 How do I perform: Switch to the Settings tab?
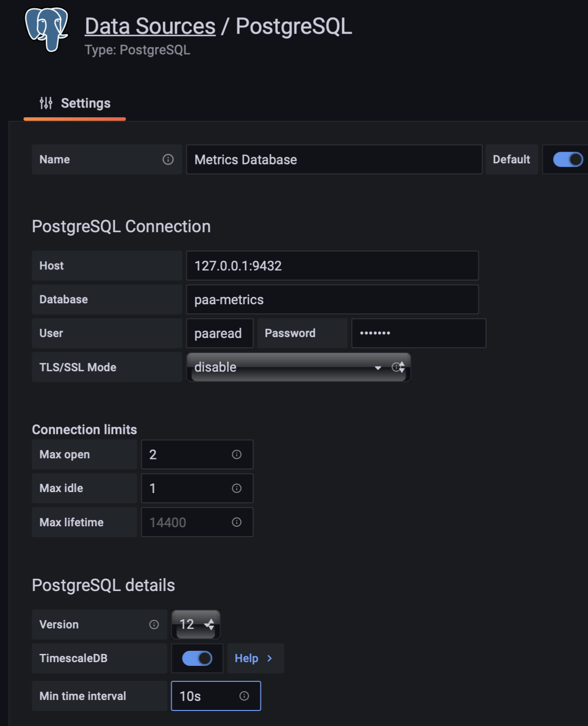click(x=75, y=104)
